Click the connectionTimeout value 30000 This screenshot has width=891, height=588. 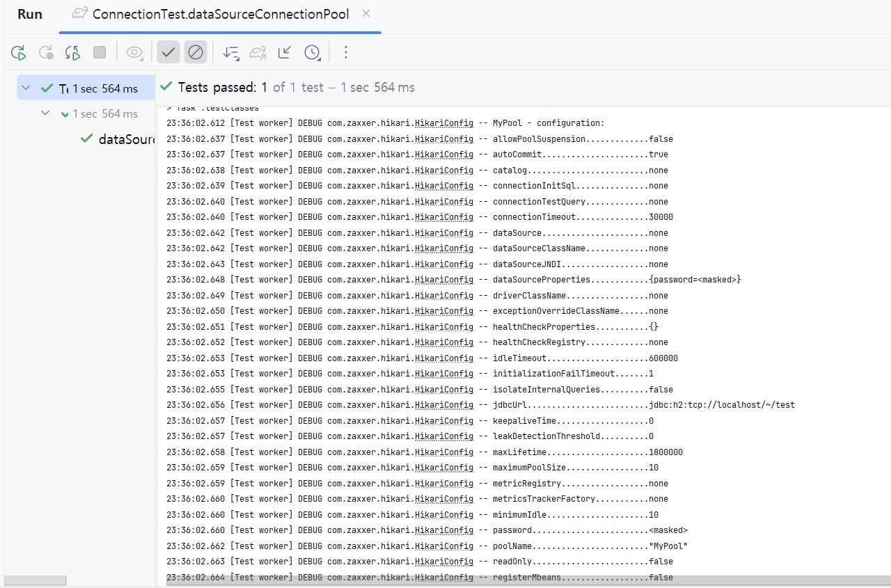point(661,217)
